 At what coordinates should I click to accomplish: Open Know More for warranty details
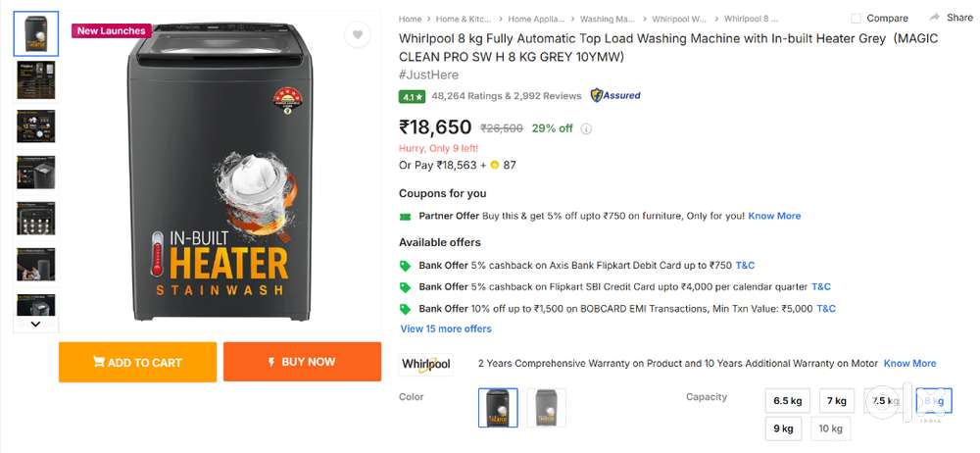tap(909, 364)
